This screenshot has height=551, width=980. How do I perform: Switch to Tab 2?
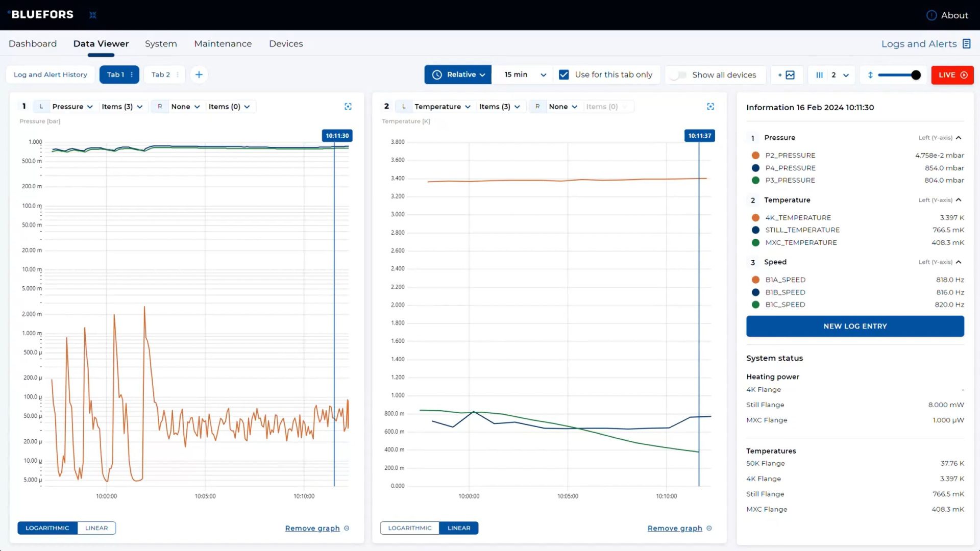coord(160,75)
